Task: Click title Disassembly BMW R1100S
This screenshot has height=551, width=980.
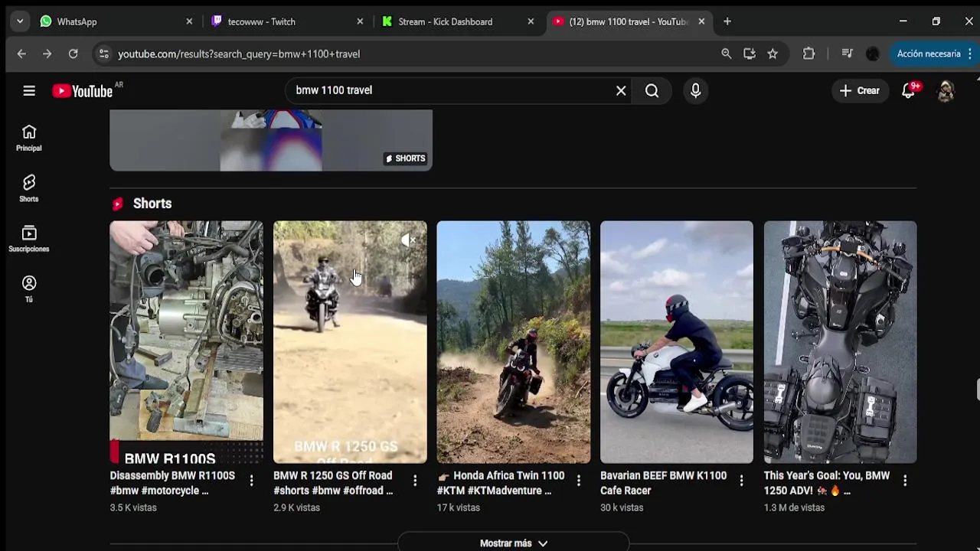Action: (172, 483)
